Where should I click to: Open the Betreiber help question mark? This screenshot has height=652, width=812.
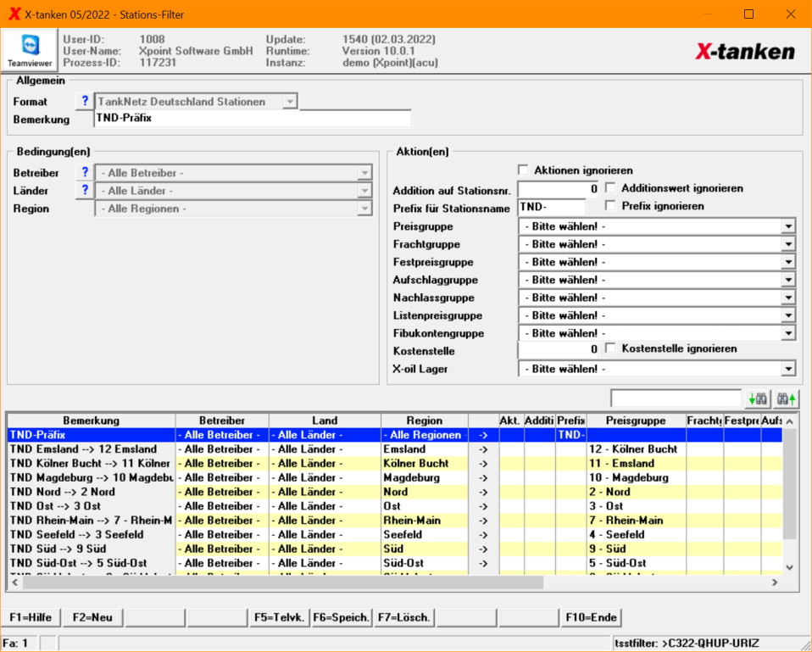point(85,172)
